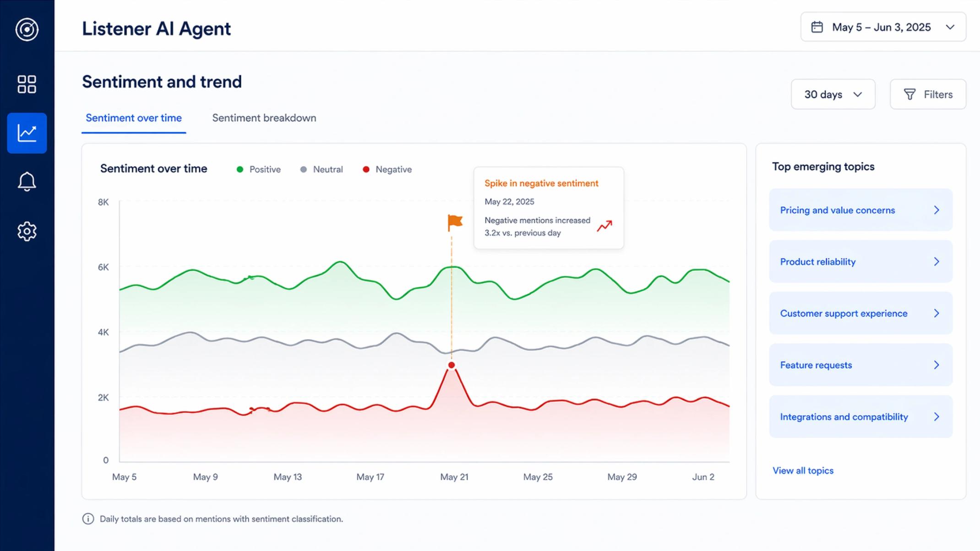Expand Product reliability chevron
This screenshot has height=551, width=980.
click(936, 262)
